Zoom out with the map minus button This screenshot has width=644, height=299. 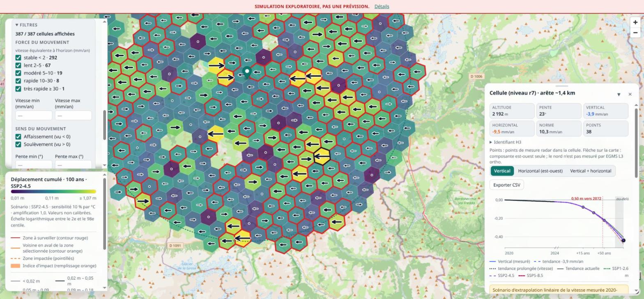635,32
